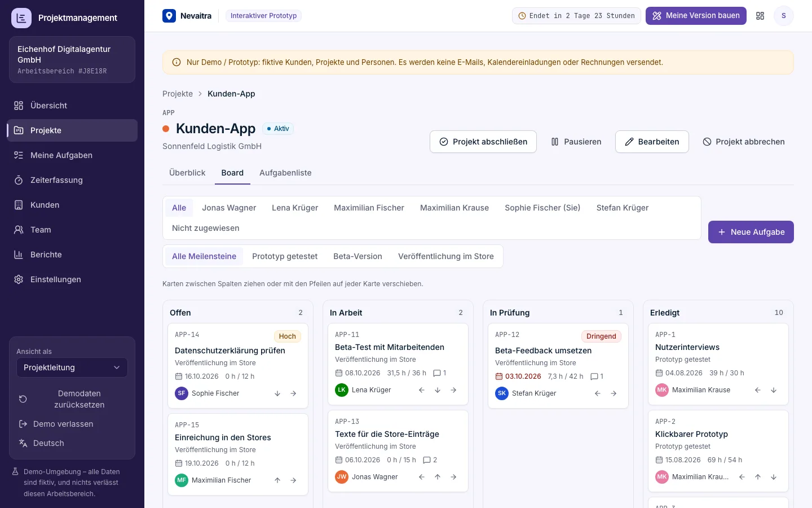Viewport: 812px width, 508px height.
Task: Move APP-12 card right with its arrow
Action: (x=614, y=393)
